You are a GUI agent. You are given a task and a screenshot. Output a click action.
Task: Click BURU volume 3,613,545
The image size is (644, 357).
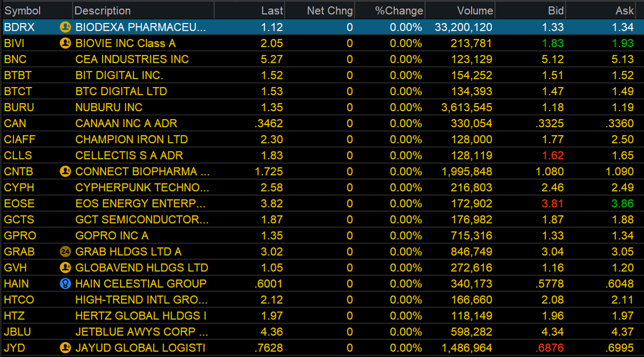pyautogui.click(x=466, y=107)
